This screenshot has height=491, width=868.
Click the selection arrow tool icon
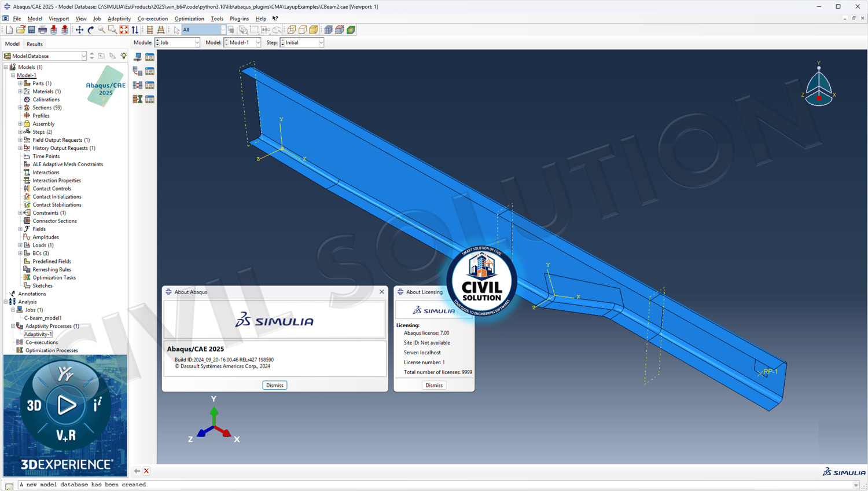[176, 30]
